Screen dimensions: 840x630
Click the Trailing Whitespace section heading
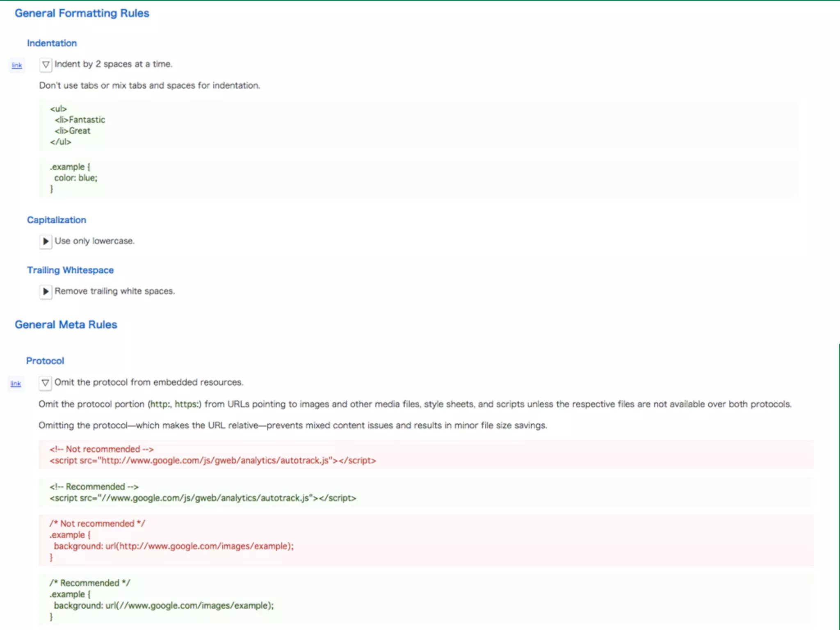[x=70, y=270]
